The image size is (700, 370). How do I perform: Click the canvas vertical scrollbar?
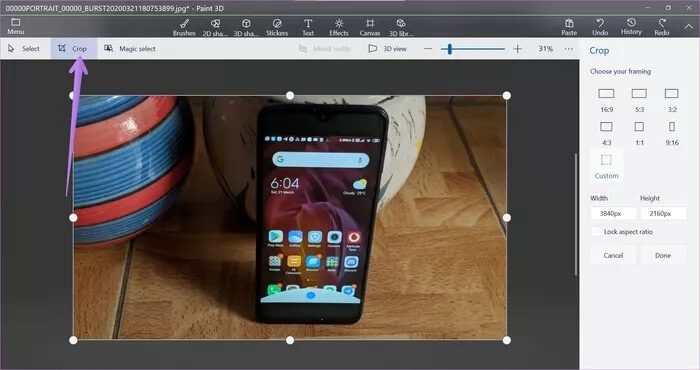576,214
